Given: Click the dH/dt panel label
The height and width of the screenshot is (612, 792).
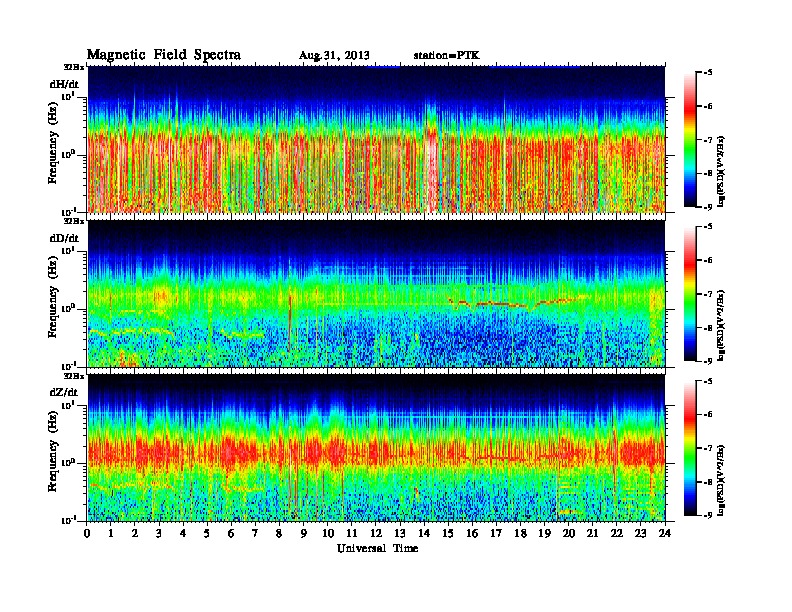Looking at the screenshot, I should [64, 84].
